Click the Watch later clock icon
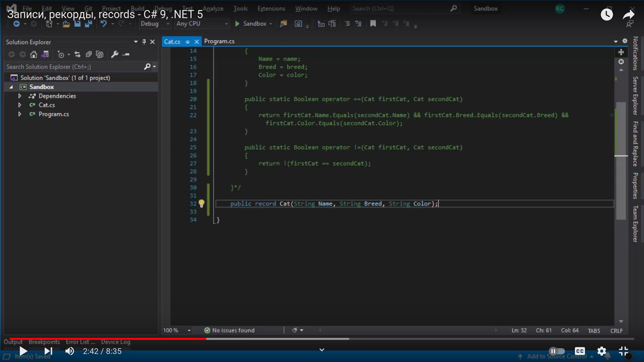 606,14
